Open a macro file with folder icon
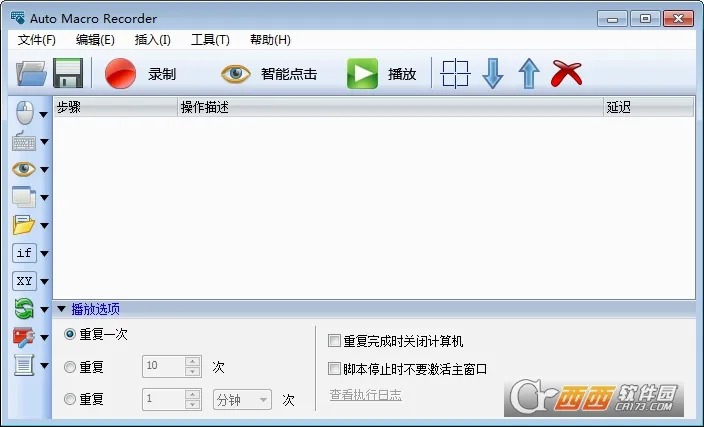This screenshot has width=704, height=427. click(x=31, y=73)
